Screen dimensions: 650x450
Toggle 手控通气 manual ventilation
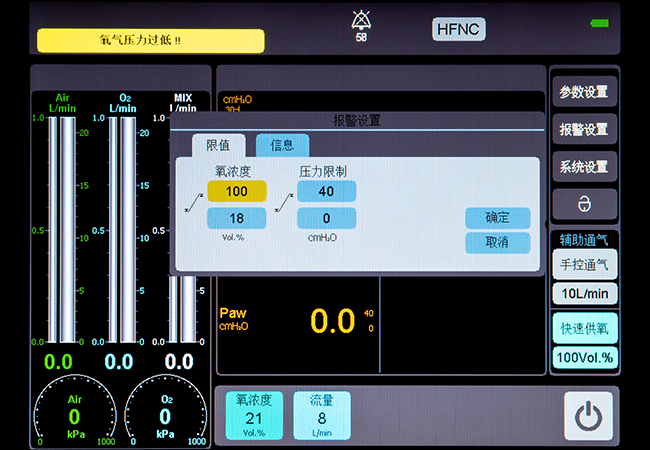tap(584, 264)
